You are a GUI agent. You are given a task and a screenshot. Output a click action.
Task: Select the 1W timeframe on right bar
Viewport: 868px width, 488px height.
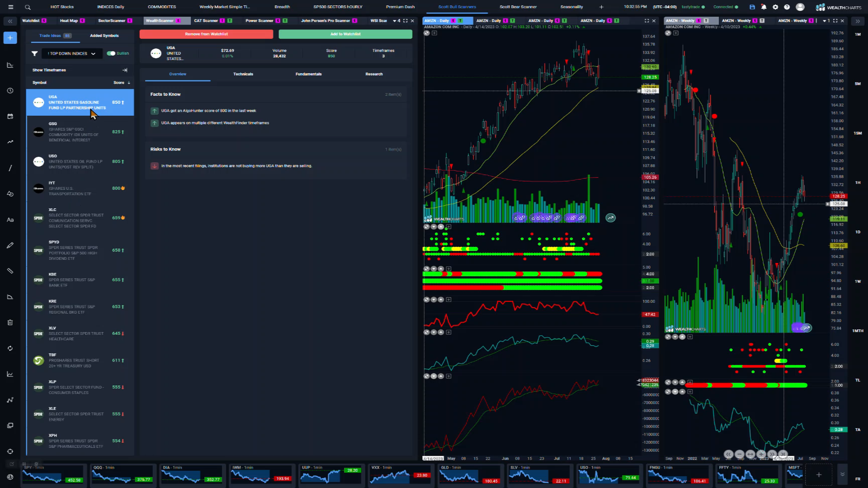[858, 282]
